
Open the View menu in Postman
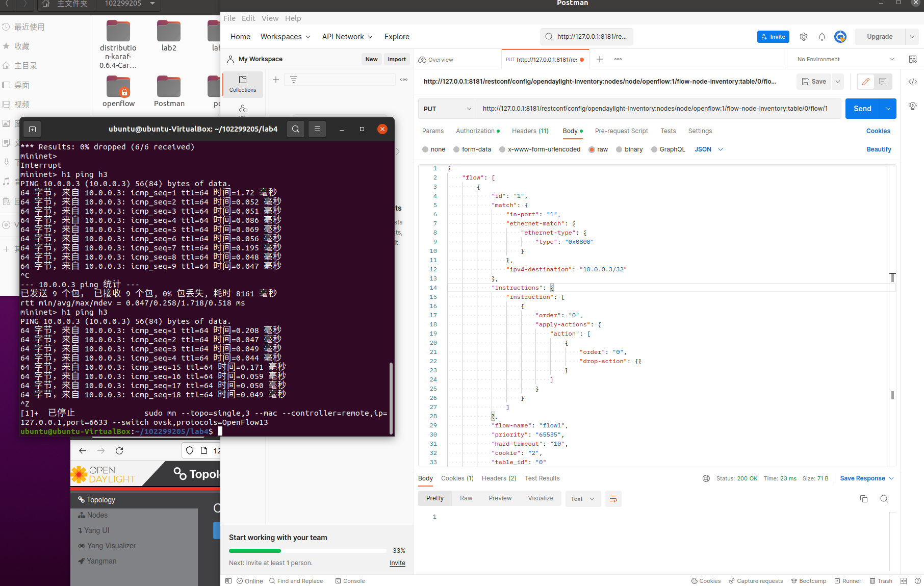[x=270, y=18]
